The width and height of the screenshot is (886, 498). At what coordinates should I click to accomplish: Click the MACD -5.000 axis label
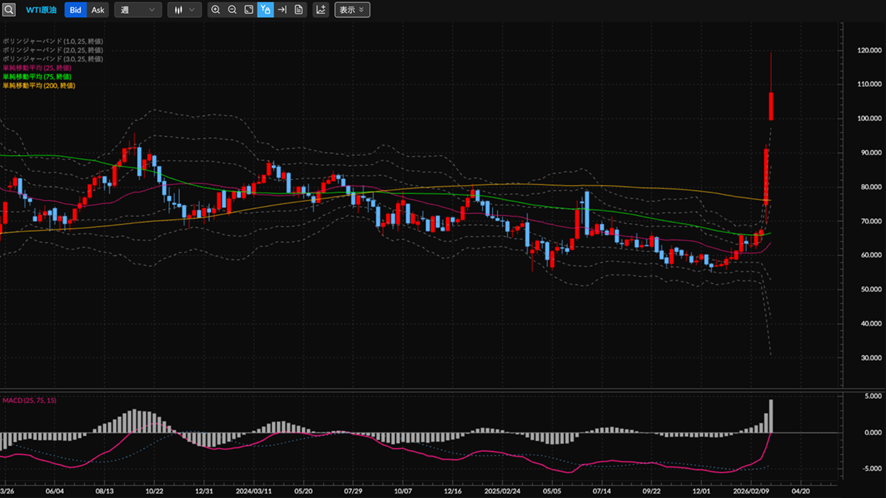(872, 468)
